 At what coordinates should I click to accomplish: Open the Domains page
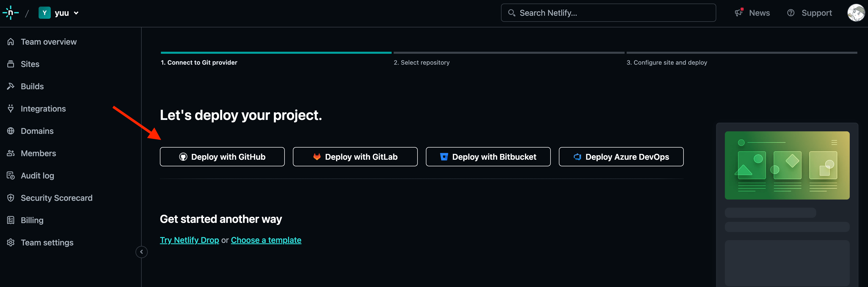pos(37,131)
